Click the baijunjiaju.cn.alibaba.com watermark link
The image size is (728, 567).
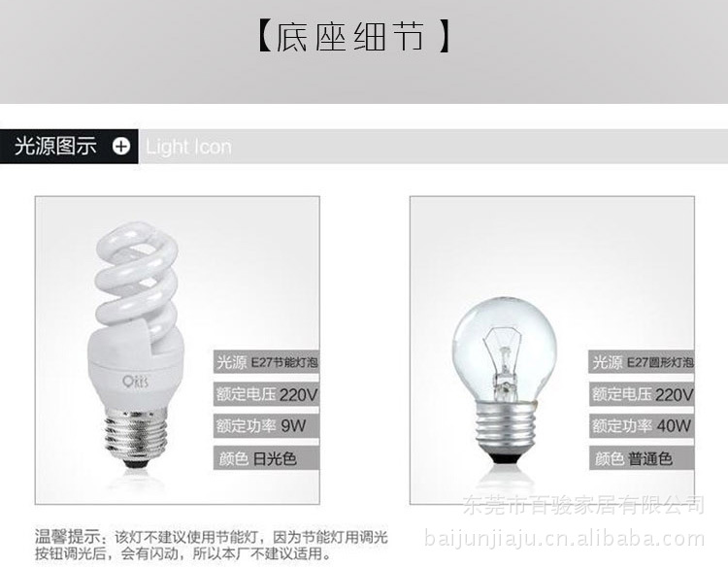point(565,539)
